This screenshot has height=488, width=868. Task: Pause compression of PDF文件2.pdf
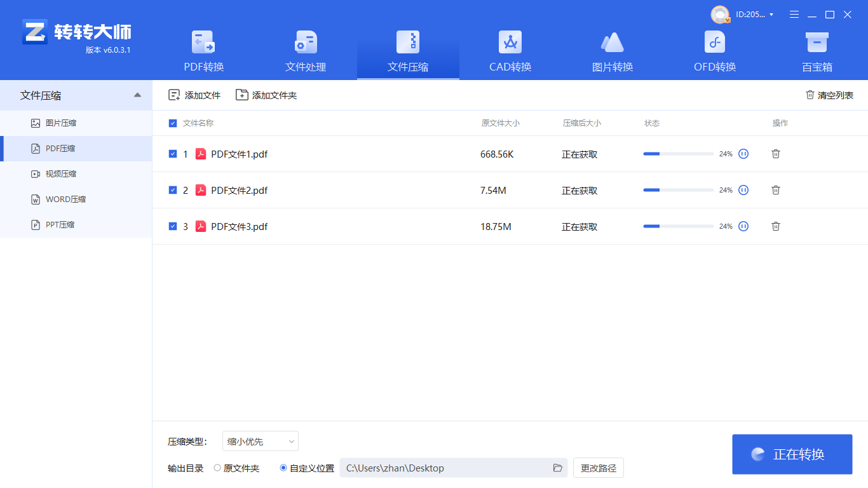[x=743, y=190]
